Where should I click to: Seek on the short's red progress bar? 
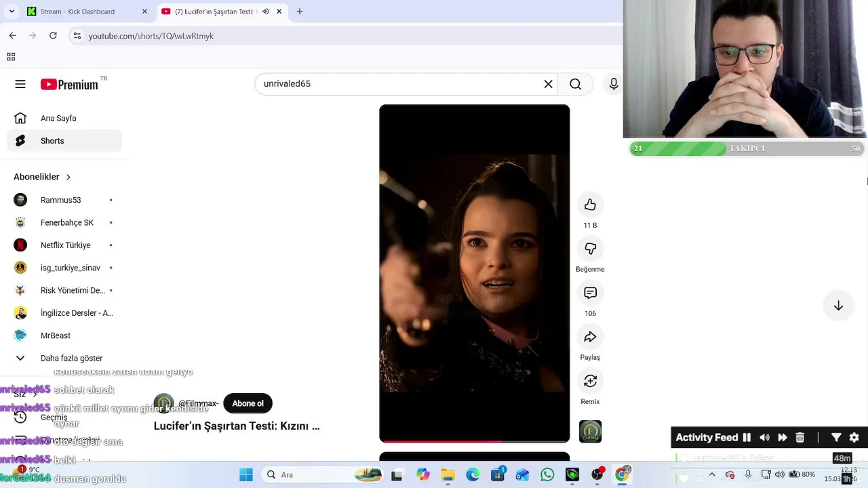pyautogui.click(x=475, y=441)
